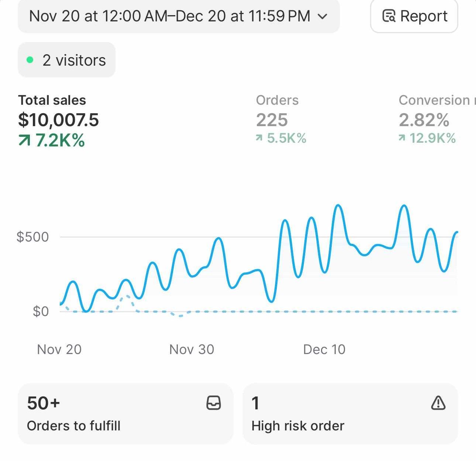
Task: Click the warning triangle icon
Action: [x=438, y=403]
